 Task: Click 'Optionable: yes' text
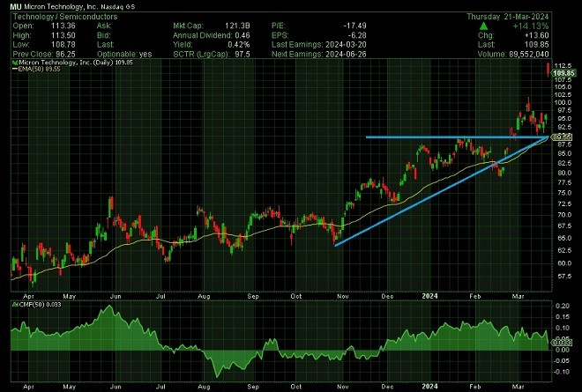pos(124,54)
